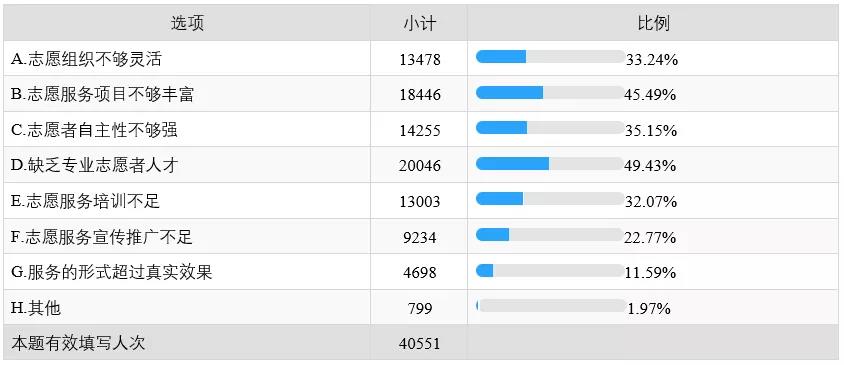Click the 选项 column header
This screenshot has width=844, height=365.
click(x=187, y=23)
